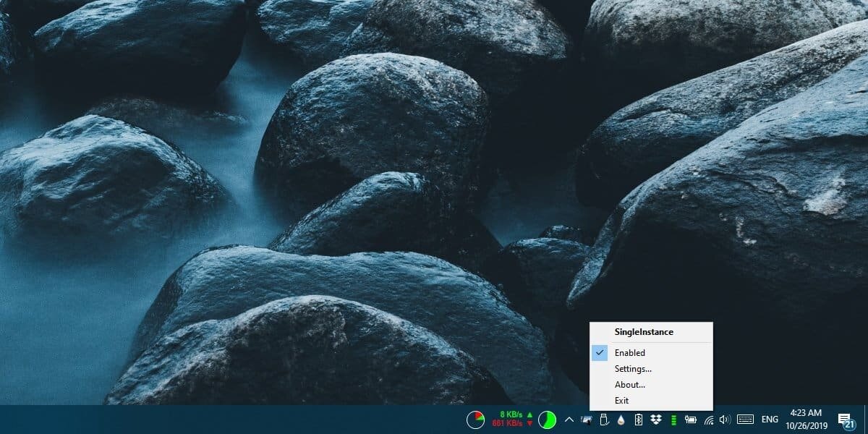The height and width of the screenshot is (434, 868).
Task: Open the screenshot utility tray icon
Action: (x=586, y=419)
